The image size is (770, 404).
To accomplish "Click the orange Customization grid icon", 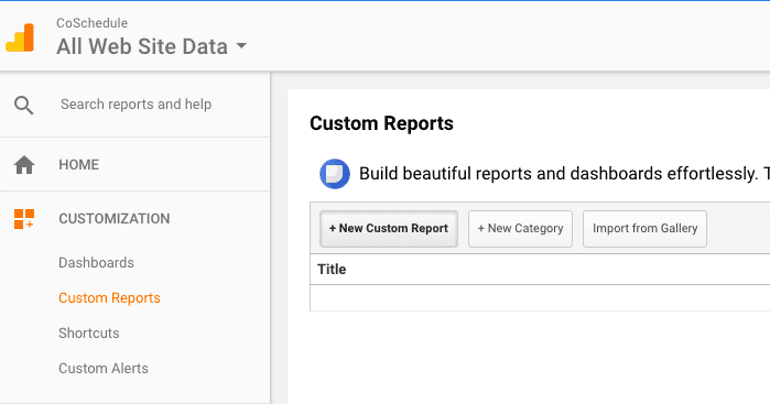I will pyautogui.click(x=24, y=219).
